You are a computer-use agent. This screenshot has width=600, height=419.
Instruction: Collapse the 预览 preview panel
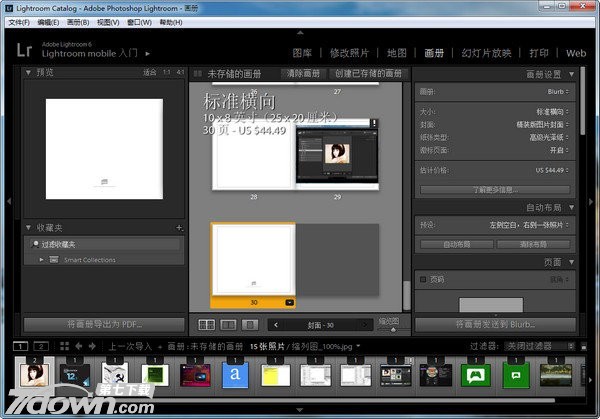coord(29,73)
